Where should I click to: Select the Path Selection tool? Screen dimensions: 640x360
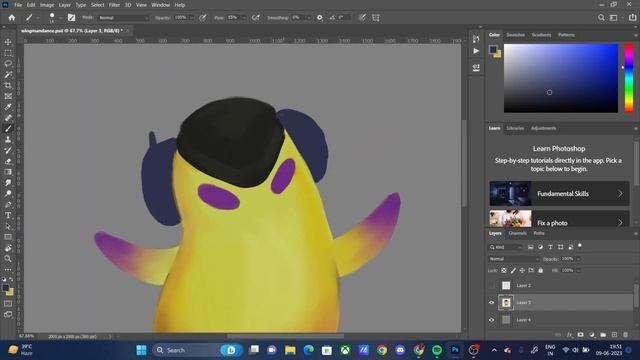pyautogui.click(x=8, y=226)
